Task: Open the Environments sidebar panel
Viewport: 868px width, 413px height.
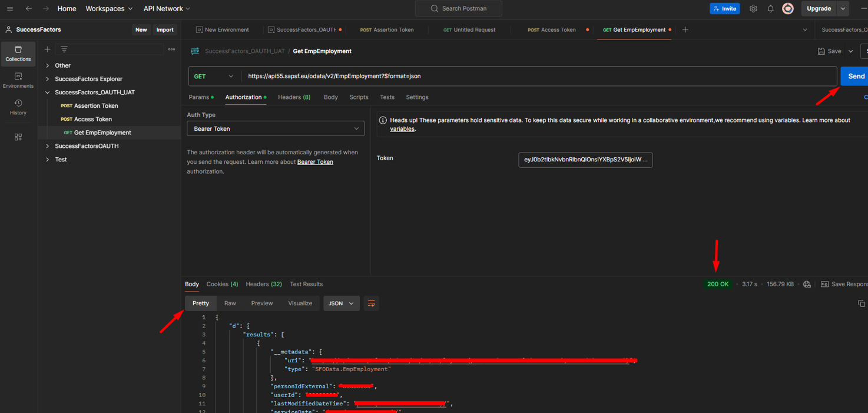Action: [18, 81]
